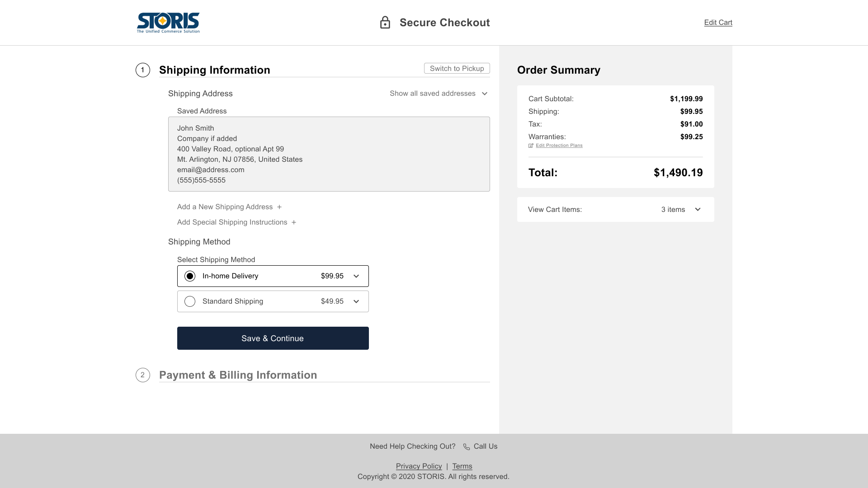Open Edit Protection Plans link
The width and height of the screenshot is (868, 488).
(x=559, y=145)
